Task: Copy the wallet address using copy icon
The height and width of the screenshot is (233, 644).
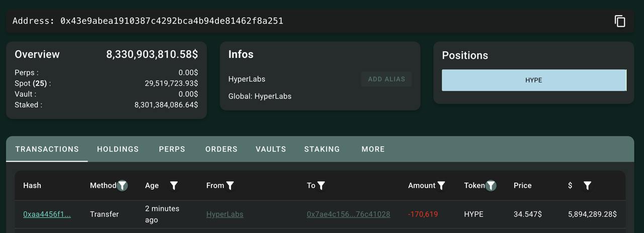Action: pos(620,21)
